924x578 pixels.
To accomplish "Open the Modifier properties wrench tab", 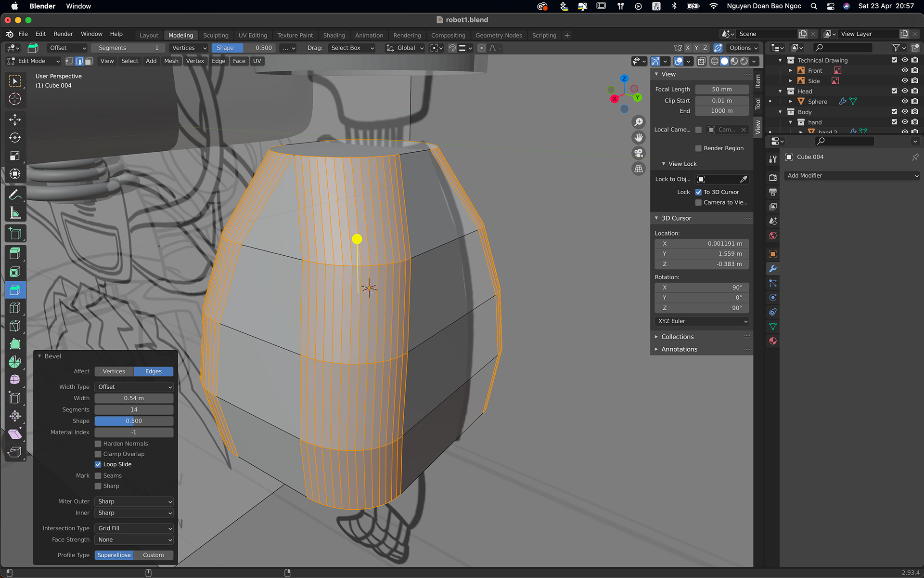I will (x=773, y=269).
